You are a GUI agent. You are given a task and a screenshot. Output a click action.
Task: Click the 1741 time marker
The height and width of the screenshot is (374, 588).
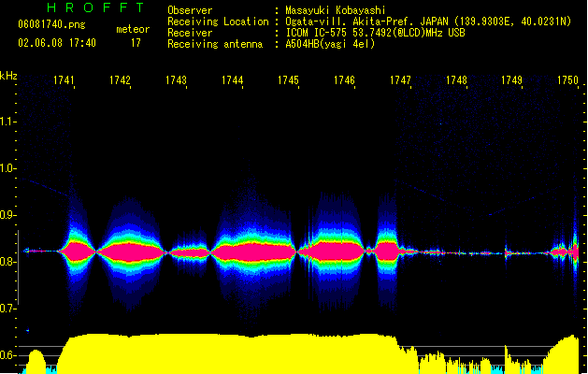pyautogui.click(x=64, y=80)
